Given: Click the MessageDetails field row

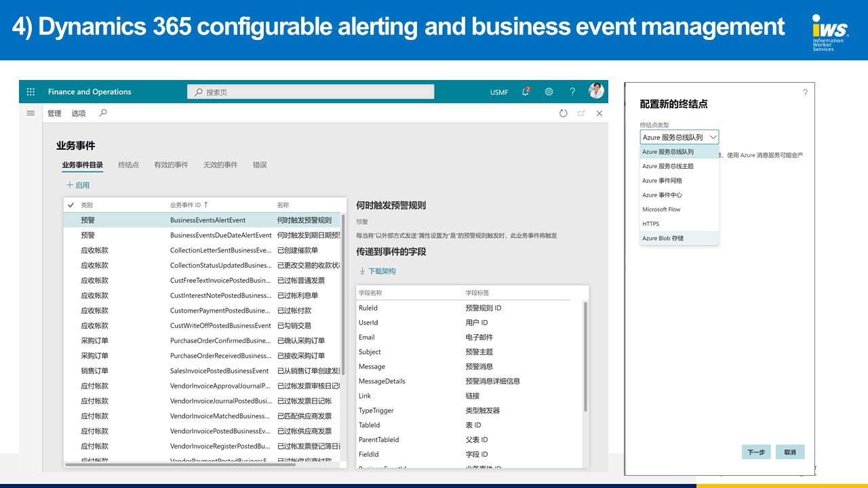Looking at the screenshot, I should click(469, 381).
